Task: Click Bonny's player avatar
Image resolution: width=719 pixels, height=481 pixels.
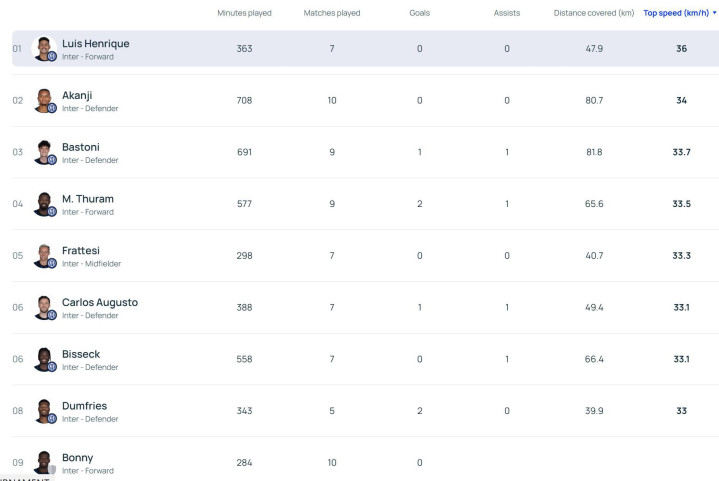Action: (x=43, y=462)
